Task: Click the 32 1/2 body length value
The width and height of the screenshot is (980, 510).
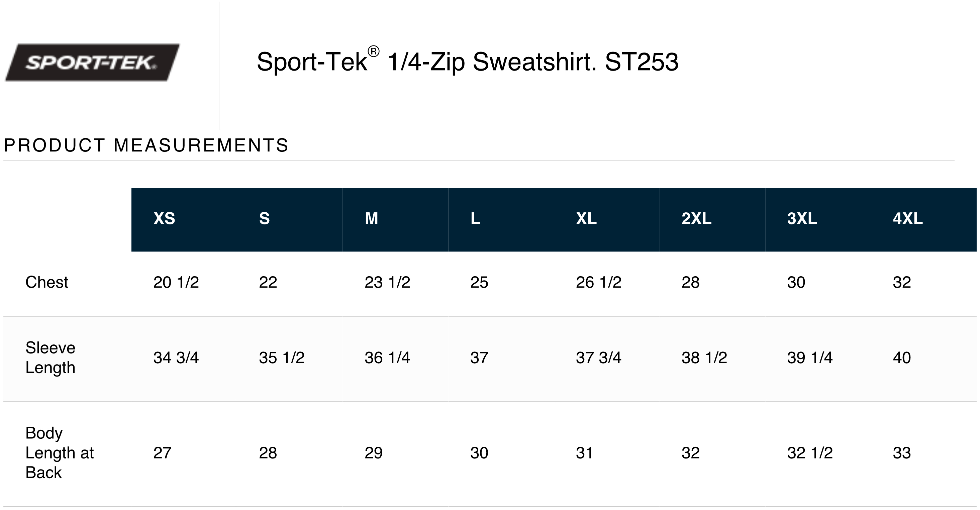Action: (x=810, y=452)
